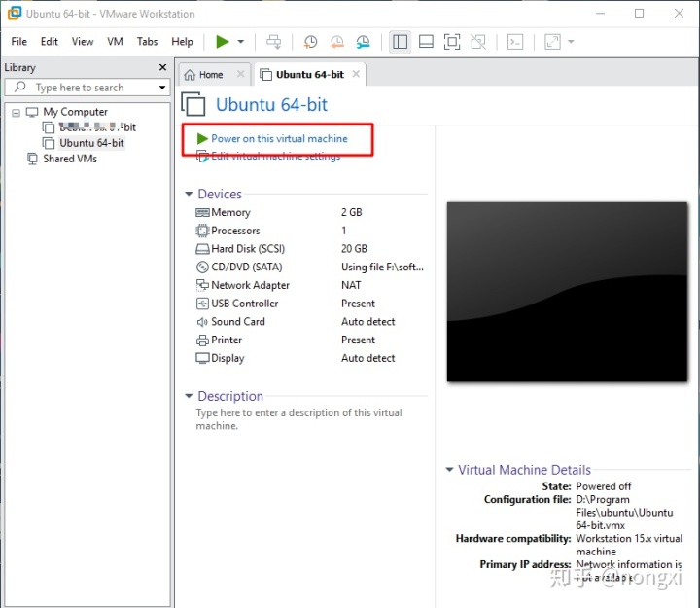Select My Computer in the library
This screenshot has height=608, width=700.
pyautogui.click(x=75, y=112)
